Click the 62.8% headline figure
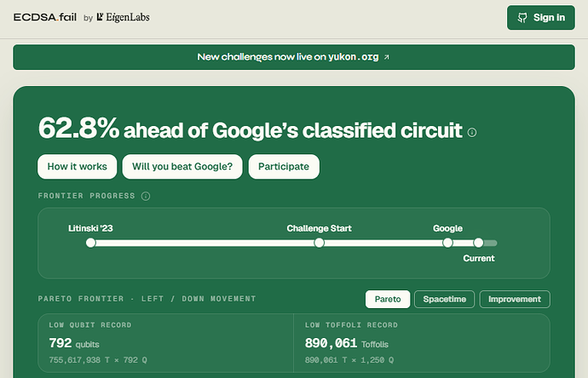This screenshot has height=378, width=588. point(78,128)
